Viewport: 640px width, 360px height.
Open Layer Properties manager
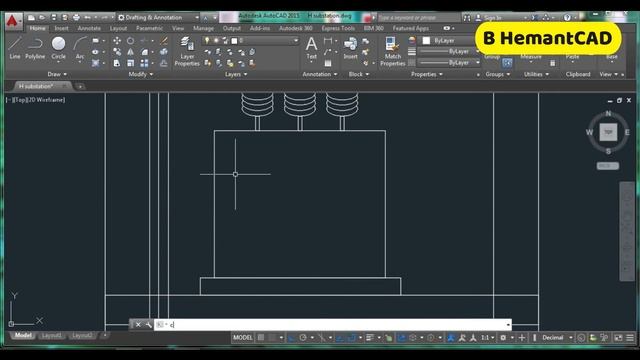[187, 51]
